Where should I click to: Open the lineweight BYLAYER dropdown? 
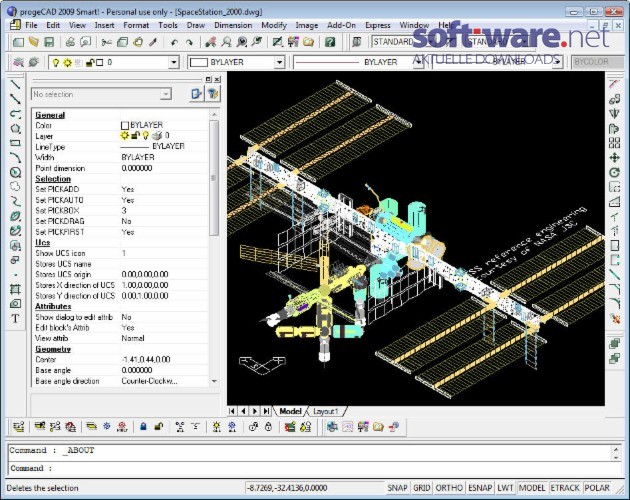(x=557, y=62)
